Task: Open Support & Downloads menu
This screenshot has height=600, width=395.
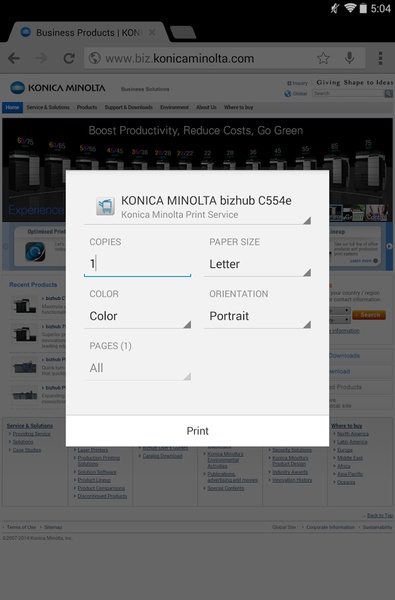Action: (129, 108)
